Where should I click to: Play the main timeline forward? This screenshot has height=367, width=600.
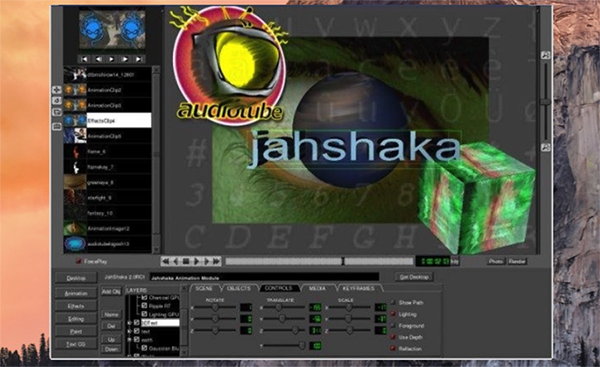tap(196, 261)
